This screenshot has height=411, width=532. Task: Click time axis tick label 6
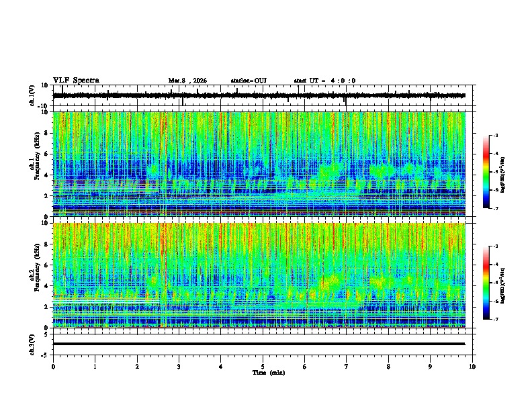[305, 367]
